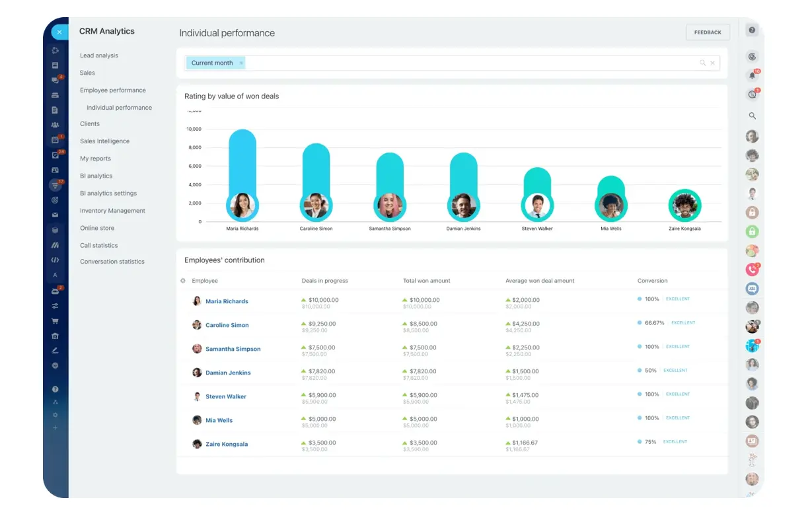
Task: Open the help question mark icon at top right
Action: 752,30
